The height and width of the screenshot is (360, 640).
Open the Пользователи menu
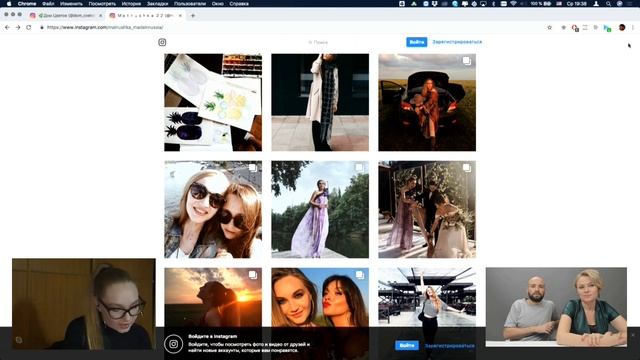coord(190,4)
